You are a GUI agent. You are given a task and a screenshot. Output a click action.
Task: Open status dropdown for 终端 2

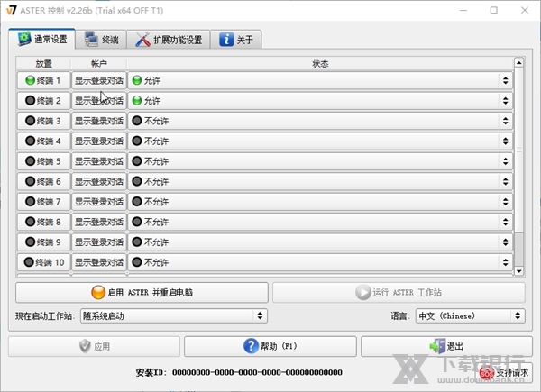click(320, 101)
